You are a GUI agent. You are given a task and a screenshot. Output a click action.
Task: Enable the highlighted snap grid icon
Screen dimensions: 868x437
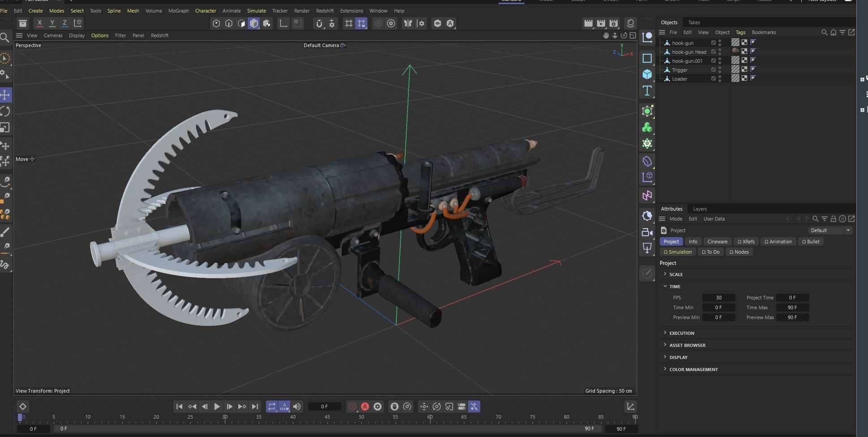361,23
